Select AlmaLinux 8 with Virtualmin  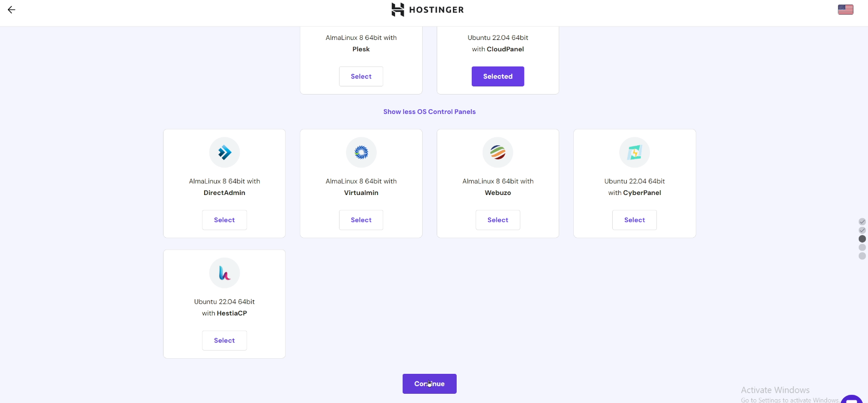pos(361,220)
